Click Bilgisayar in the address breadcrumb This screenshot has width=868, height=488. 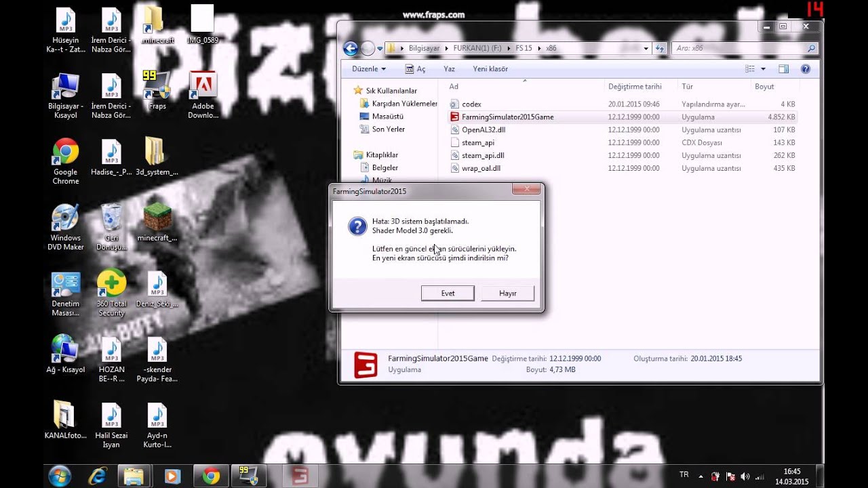click(424, 48)
